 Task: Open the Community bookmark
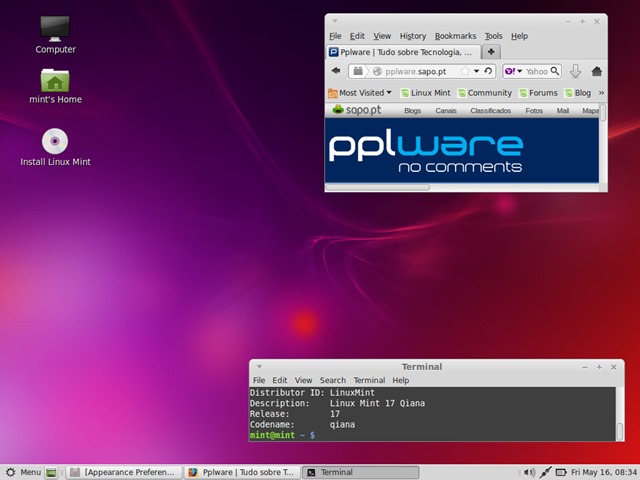tap(484, 93)
